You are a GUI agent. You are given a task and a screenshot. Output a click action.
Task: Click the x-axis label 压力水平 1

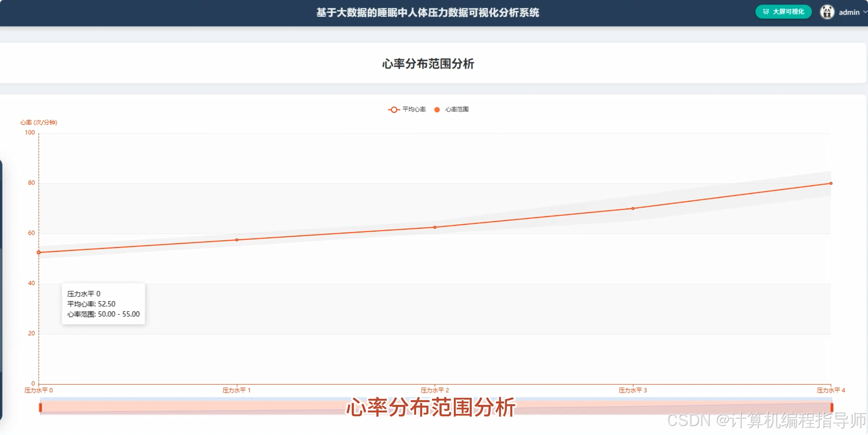coord(237,390)
